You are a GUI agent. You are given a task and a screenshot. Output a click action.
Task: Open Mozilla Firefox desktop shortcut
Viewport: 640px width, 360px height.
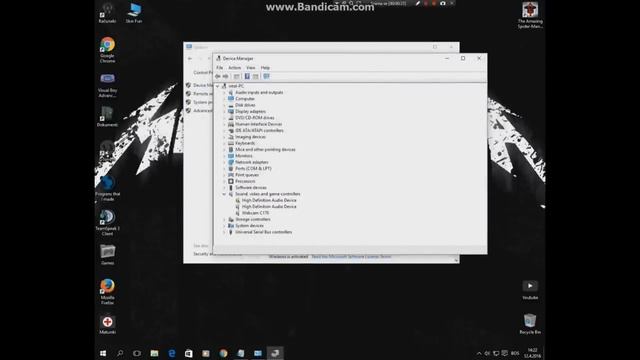click(x=107, y=291)
